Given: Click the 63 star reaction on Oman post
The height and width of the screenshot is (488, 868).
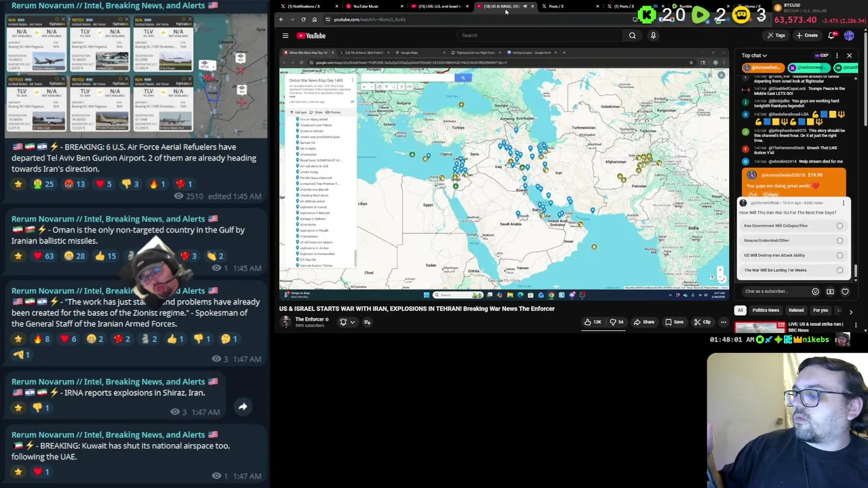Looking at the screenshot, I should (x=42, y=256).
